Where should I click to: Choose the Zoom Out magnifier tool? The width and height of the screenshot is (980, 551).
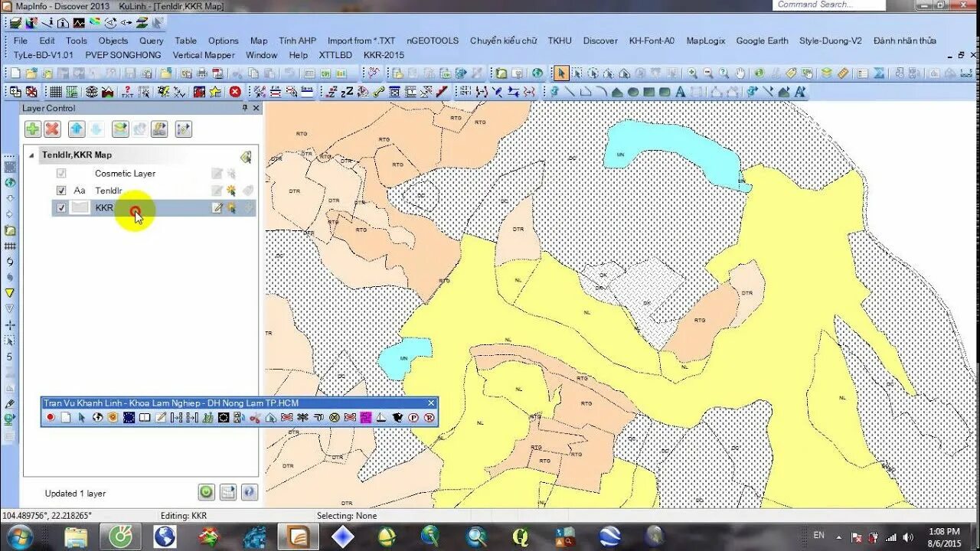(708, 73)
